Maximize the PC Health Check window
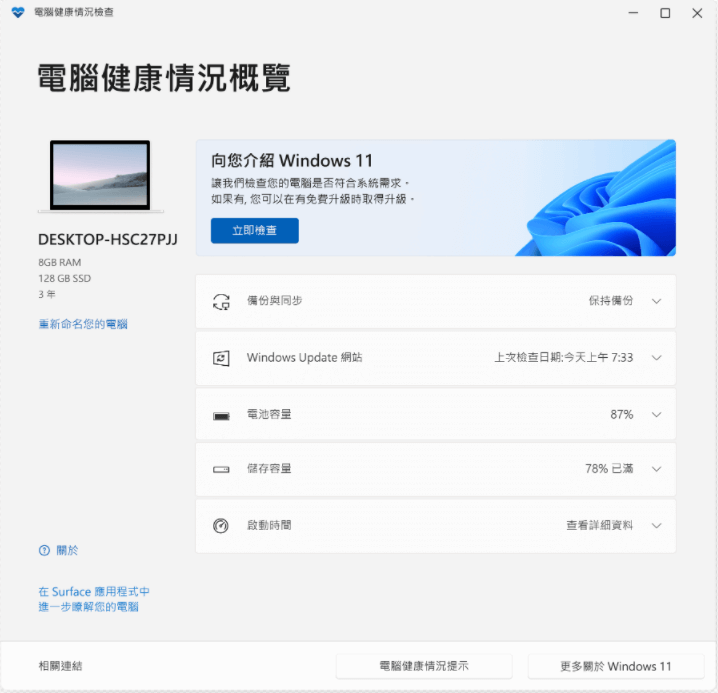 [x=665, y=13]
